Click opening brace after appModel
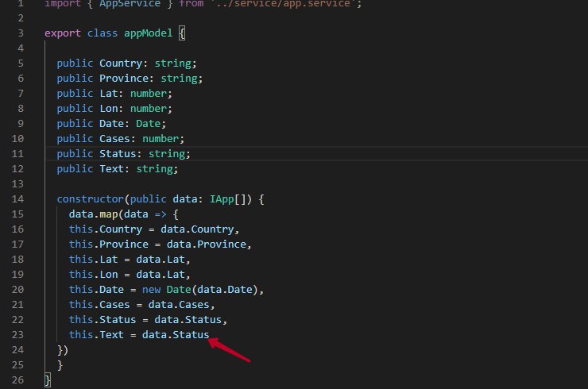 point(182,33)
